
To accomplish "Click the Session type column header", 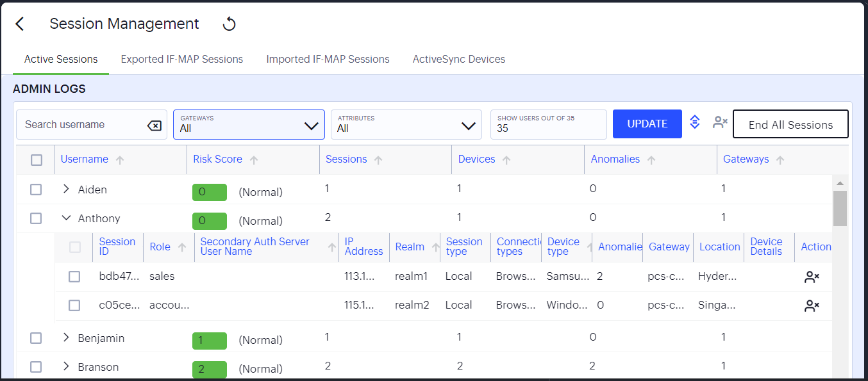I will 464,247.
